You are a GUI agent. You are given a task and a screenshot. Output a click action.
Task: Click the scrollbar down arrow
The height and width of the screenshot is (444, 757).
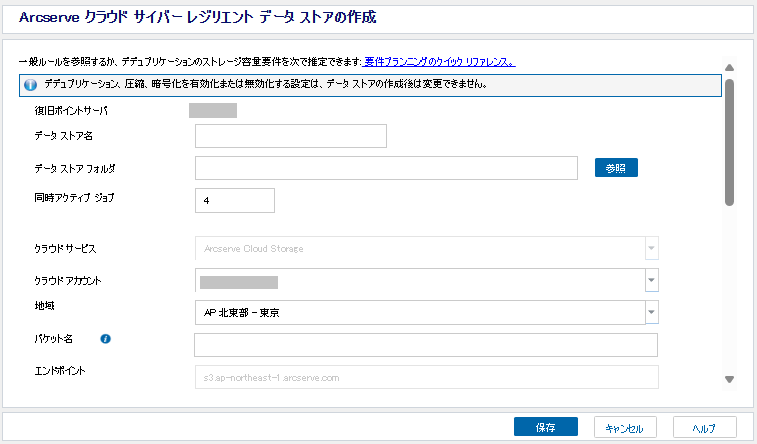click(x=730, y=379)
